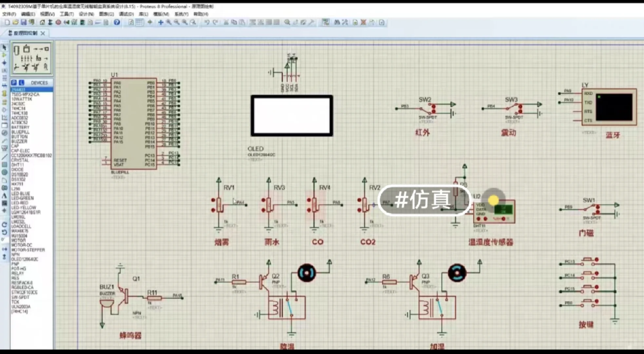Select the 2D line drawing tool

click(4, 157)
